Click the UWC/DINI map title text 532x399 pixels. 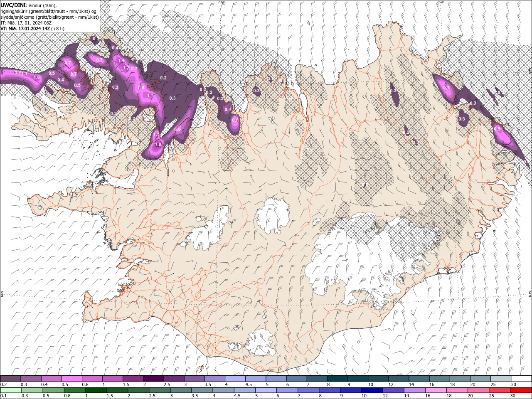13,5
